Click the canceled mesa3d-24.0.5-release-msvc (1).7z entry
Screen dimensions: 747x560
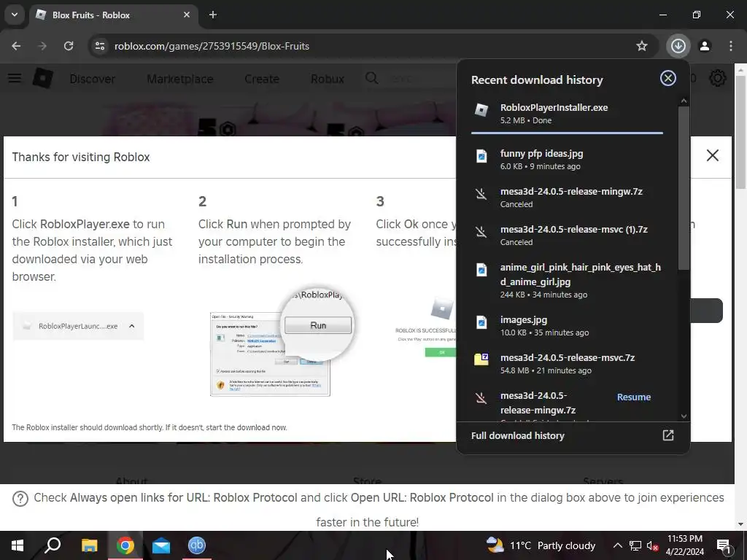tap(567, 236)
